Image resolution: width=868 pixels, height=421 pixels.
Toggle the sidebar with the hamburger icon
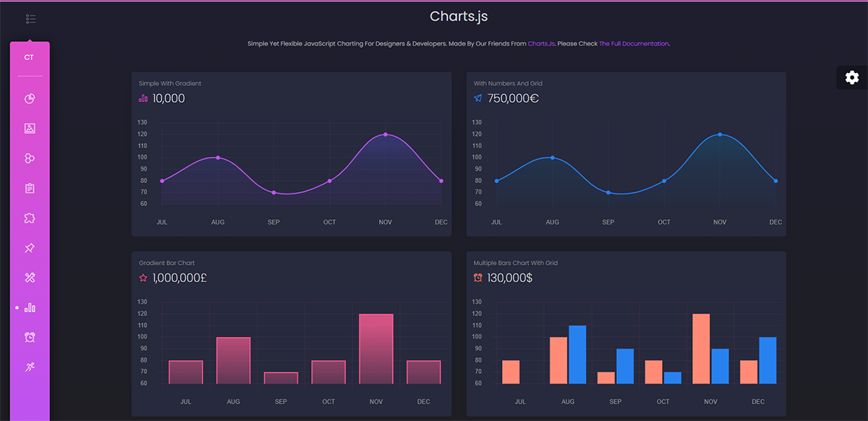30,19
